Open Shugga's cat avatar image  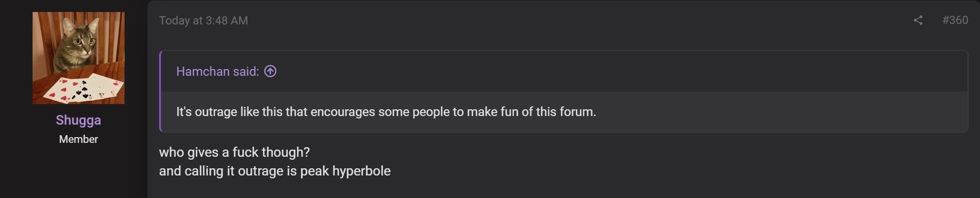click(x=79, y=58)
